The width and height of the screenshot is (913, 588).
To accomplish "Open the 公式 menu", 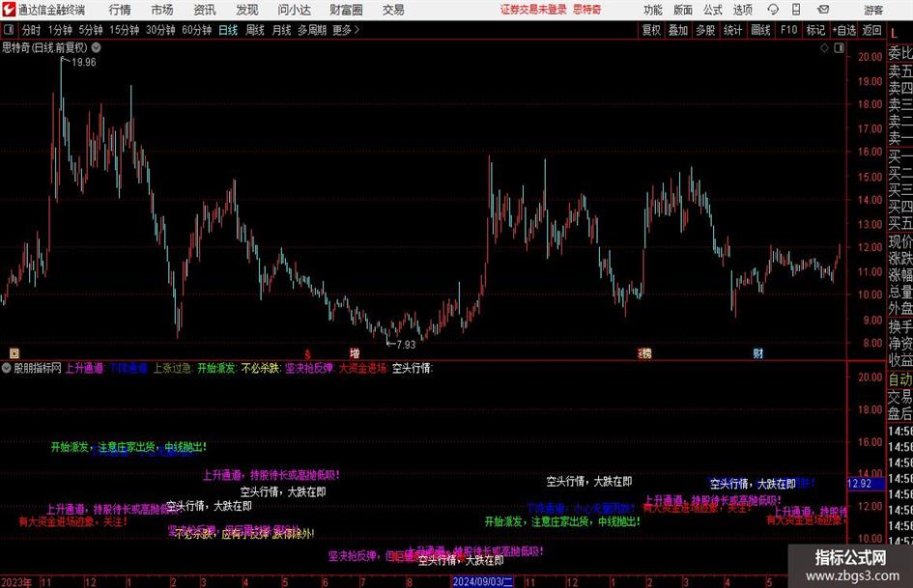I will (x=713, y=10).
